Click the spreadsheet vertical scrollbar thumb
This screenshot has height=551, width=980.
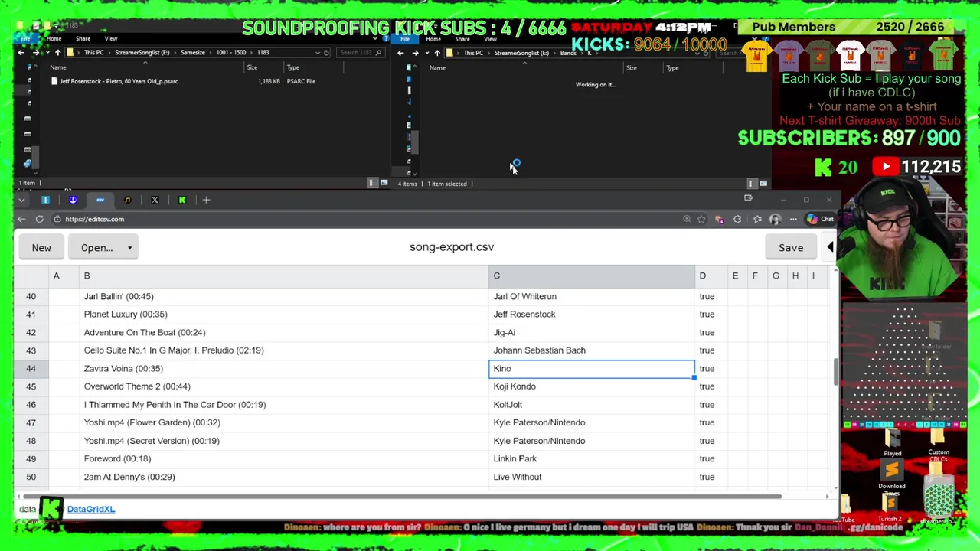(835, 371)
